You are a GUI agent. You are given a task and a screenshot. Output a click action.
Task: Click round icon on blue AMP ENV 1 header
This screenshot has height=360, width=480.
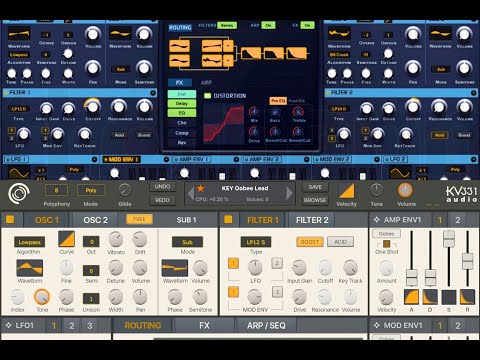[x=236, y=159]
